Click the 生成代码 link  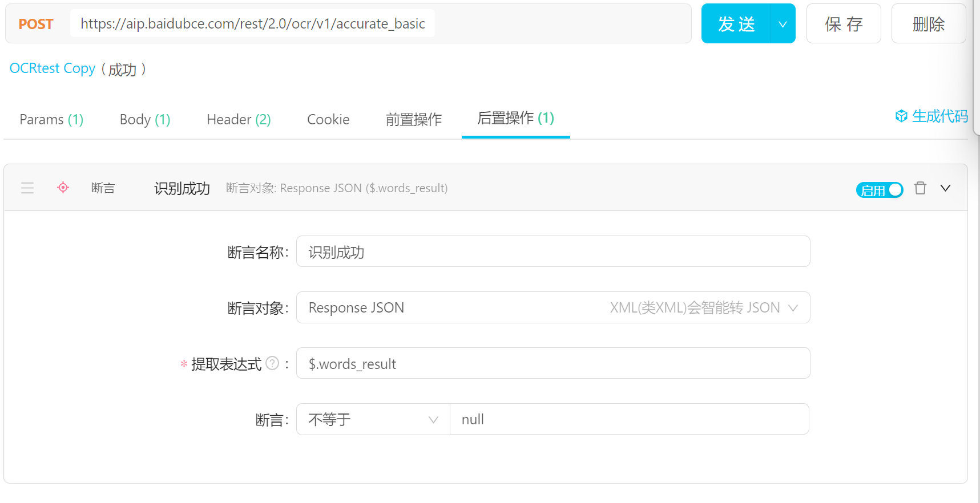click(939, 116)
